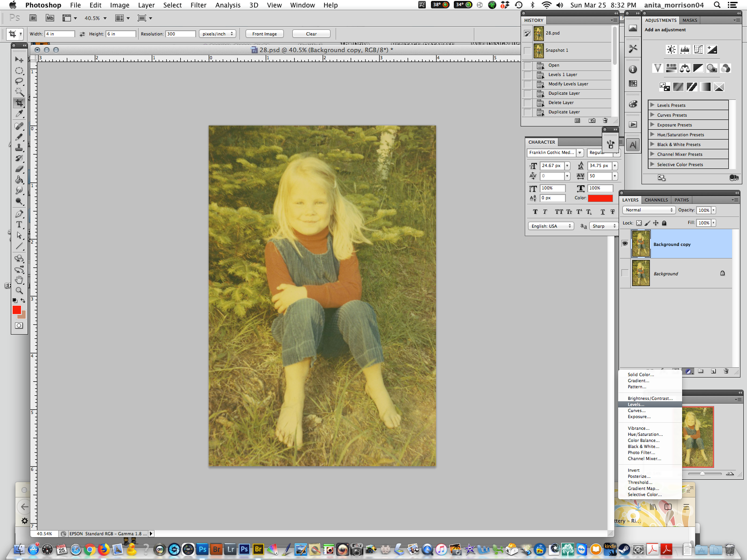
Task: Open the Filter menu
Action: click(198, 5)
